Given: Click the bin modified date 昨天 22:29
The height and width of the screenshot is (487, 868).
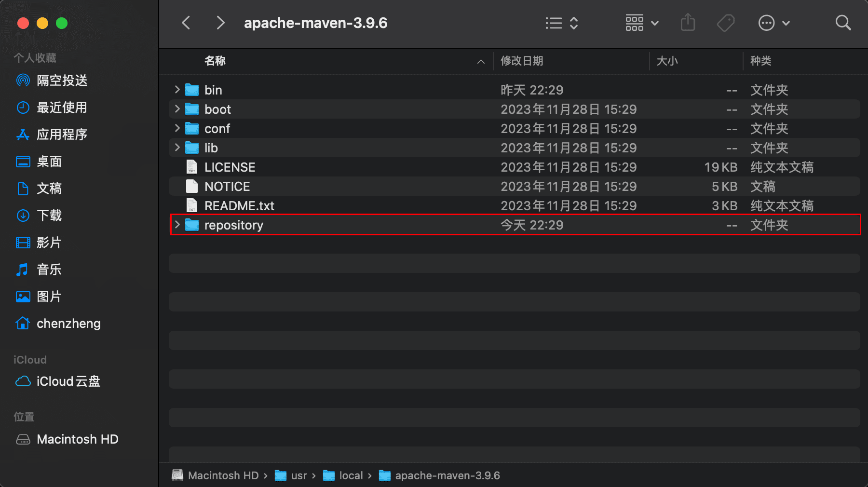Looking at the screenshot, I should pyautogui.click(x=532, y=90).
